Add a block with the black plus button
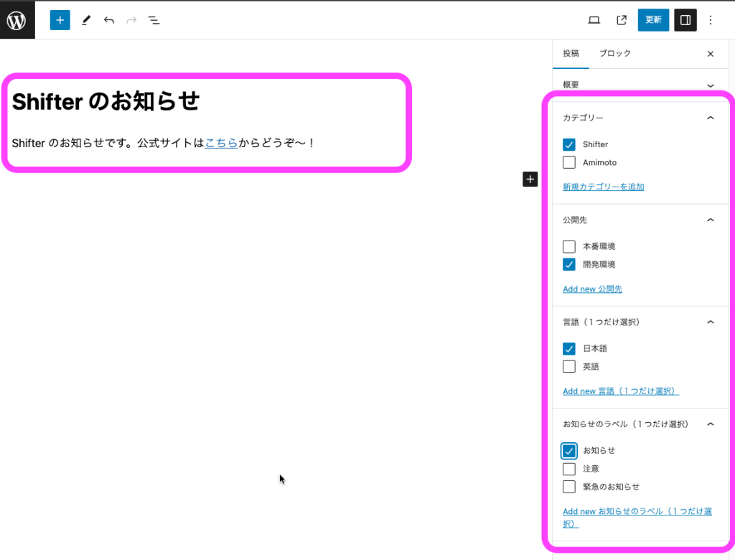Viewport: 735px width, 560px height. coord(530,179)
